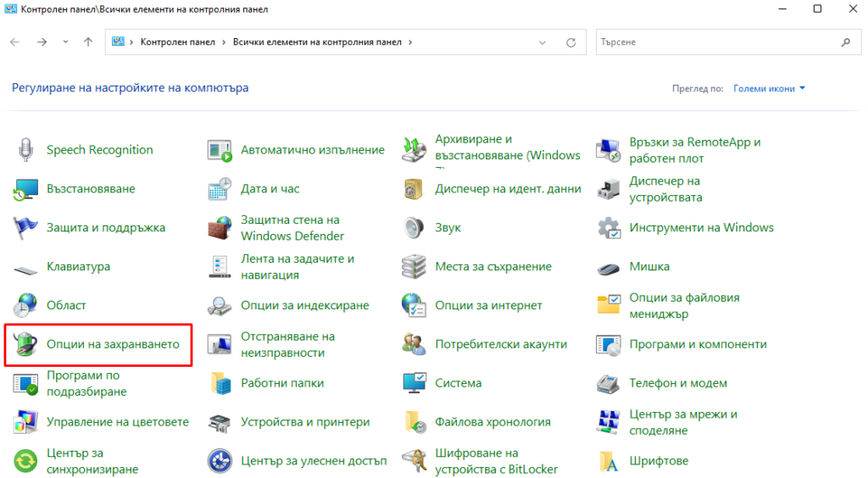
Task: Open Устройства и принтери icon
Action: 220,423
